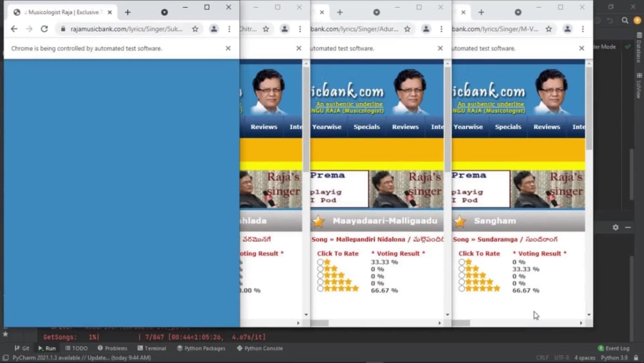This screenshot has height=363, width=644.
Task: Open Python Packages tool window
Action: (x=201, y=348)
